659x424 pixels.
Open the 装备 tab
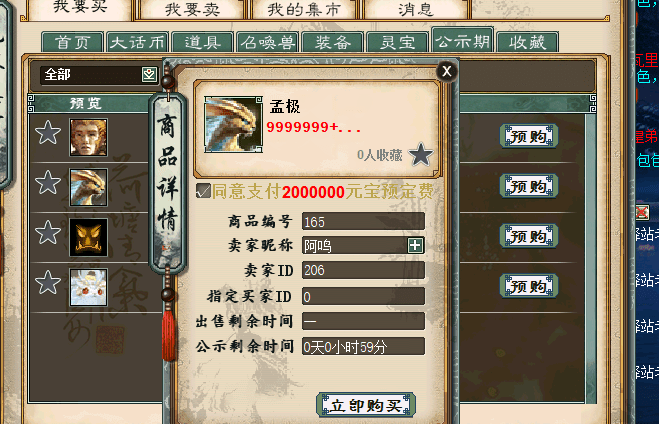(x=332, y=42)
